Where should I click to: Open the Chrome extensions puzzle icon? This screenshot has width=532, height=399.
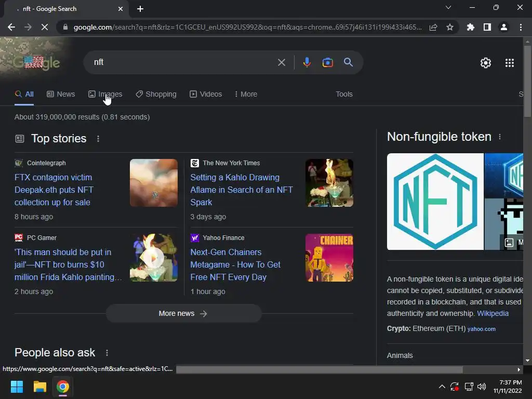click(x=471, y=27)
